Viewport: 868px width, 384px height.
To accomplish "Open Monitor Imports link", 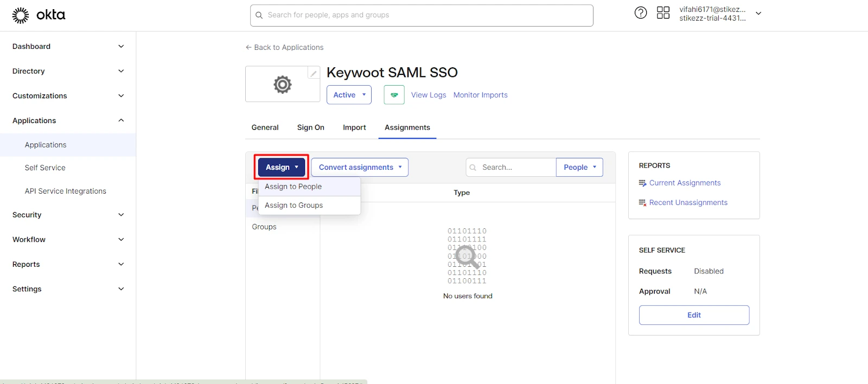I will tap(481, 95).
